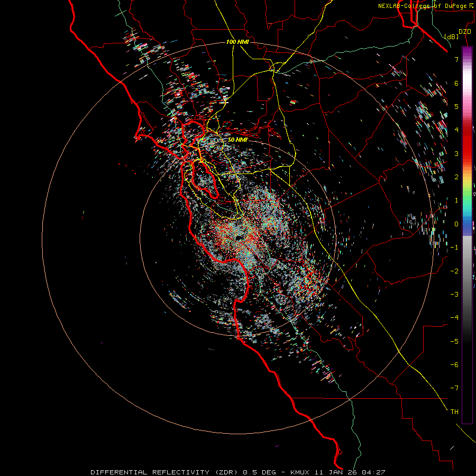This screenshot has width=476, height=476.
Task: Click the 1 value on the color scale
Action: (x=456, y=200)
